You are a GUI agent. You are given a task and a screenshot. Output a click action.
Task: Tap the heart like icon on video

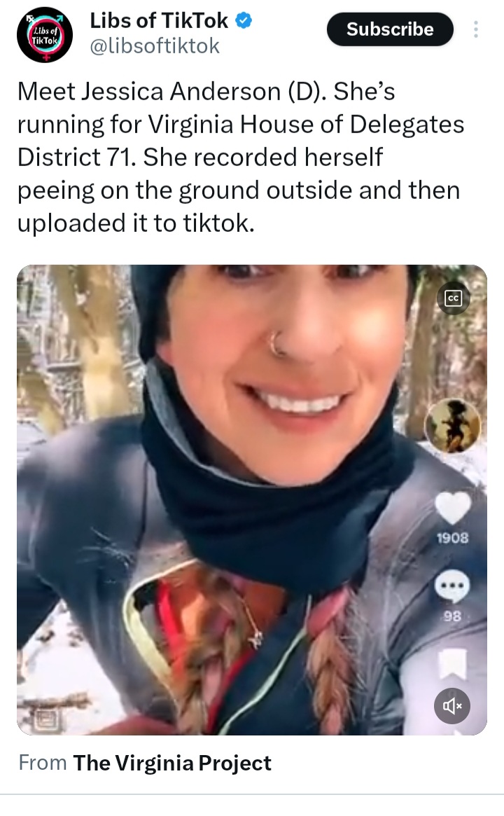coord(452,508)
